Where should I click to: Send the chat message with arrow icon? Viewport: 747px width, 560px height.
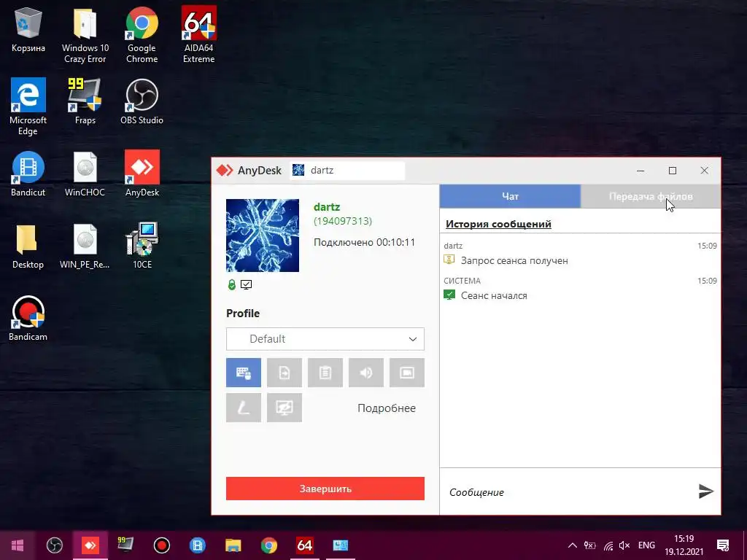pyautogui.click(x=705, y=491)
